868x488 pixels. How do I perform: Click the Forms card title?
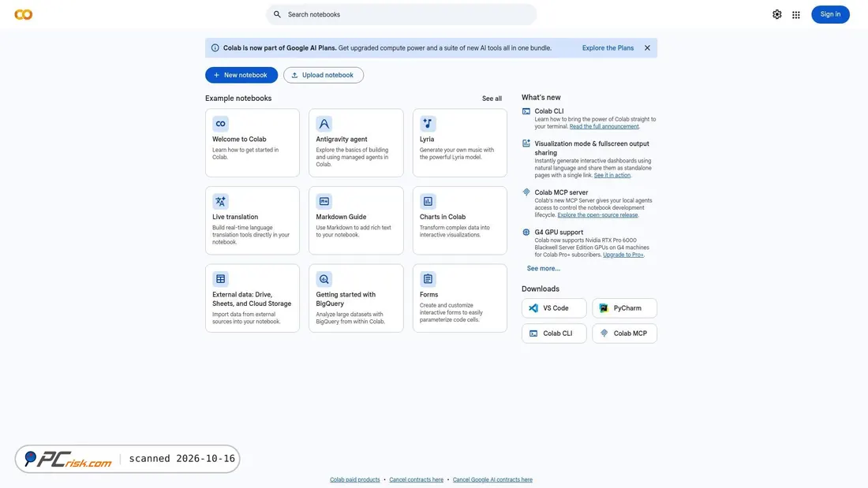428,295
